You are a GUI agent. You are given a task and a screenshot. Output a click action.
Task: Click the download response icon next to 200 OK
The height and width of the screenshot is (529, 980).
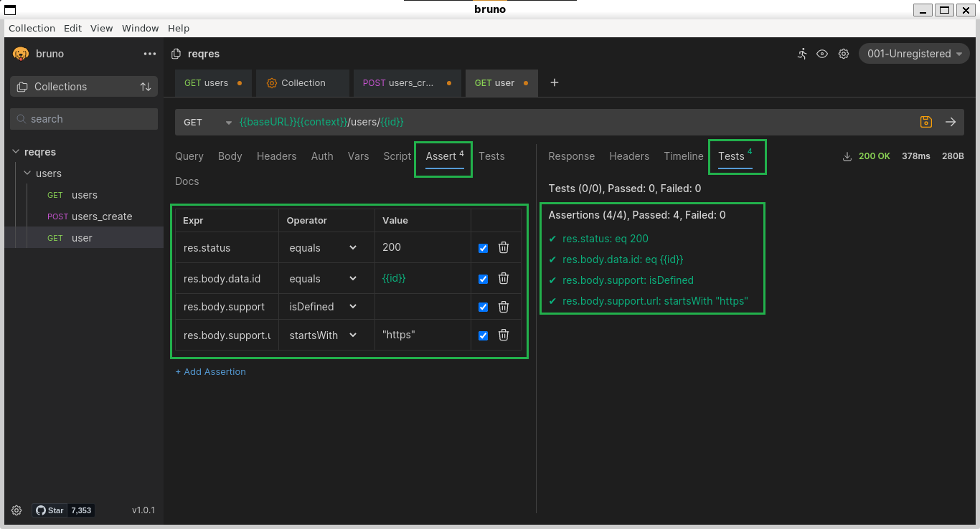[847, 156]
